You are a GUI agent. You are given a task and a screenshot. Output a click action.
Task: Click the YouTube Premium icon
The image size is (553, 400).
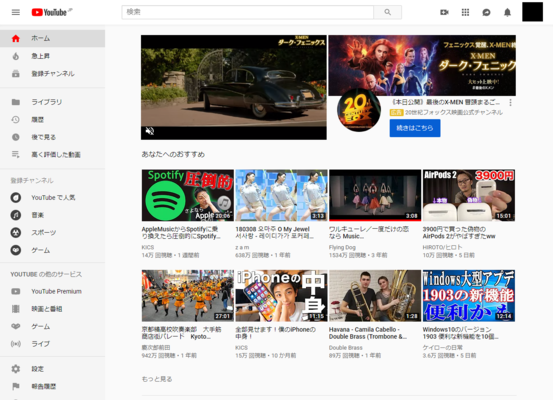coord(16,291)
